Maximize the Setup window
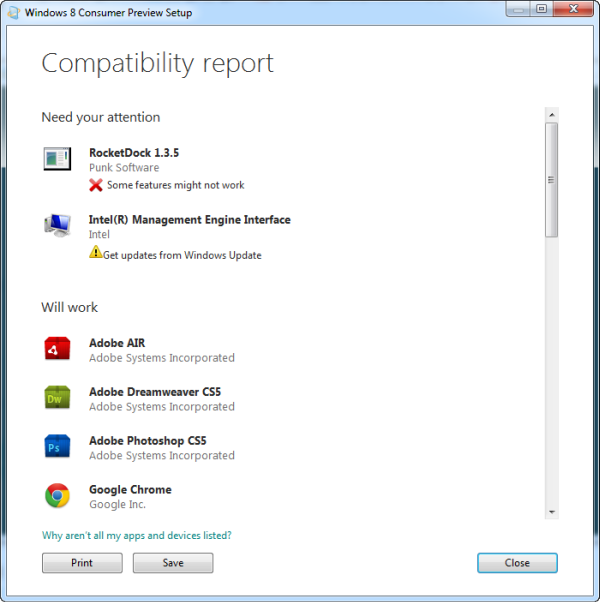The image size is (600, 602). (x=542, y=9)
